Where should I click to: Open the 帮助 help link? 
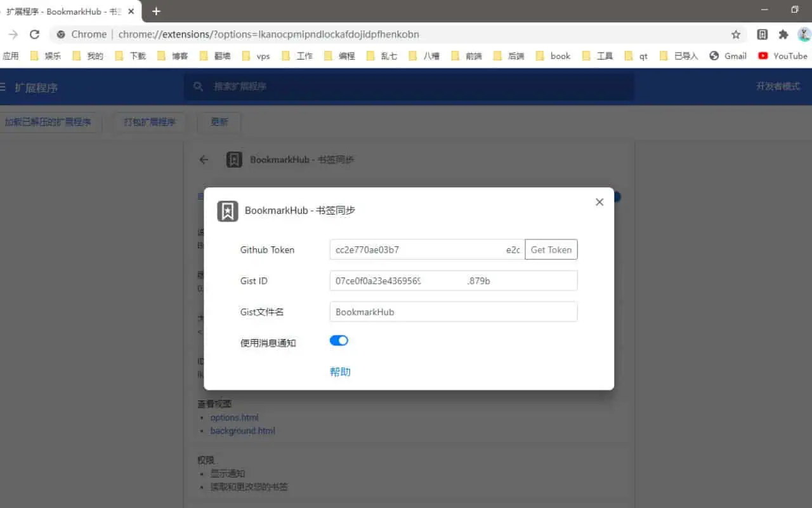click(340, 371)
